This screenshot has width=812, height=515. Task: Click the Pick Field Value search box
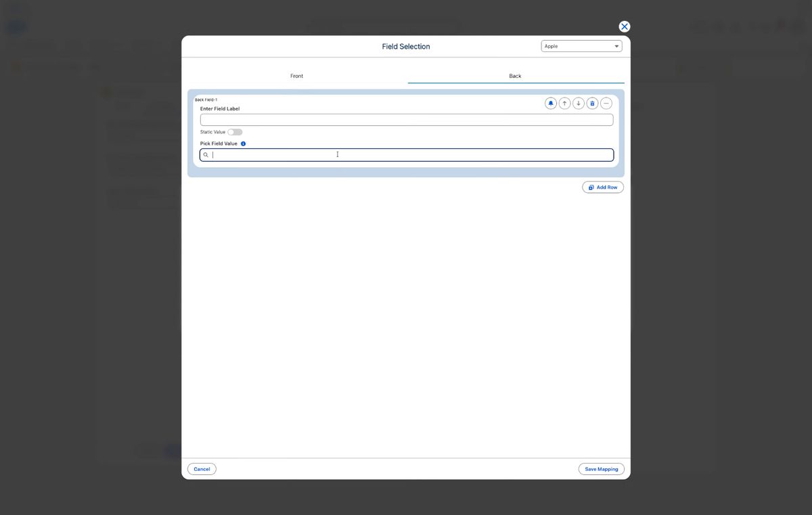click(x=407, y=155)
